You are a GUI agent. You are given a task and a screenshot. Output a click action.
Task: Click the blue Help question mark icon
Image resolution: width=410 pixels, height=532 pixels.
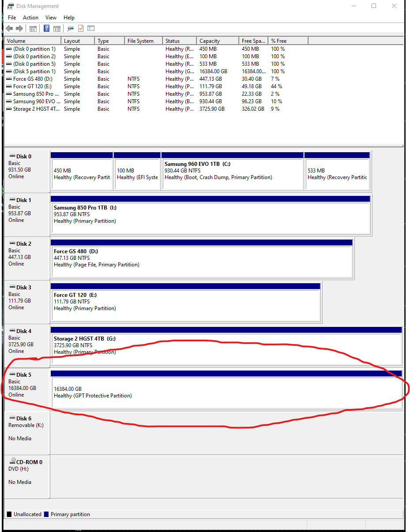(x=46, y=29)
